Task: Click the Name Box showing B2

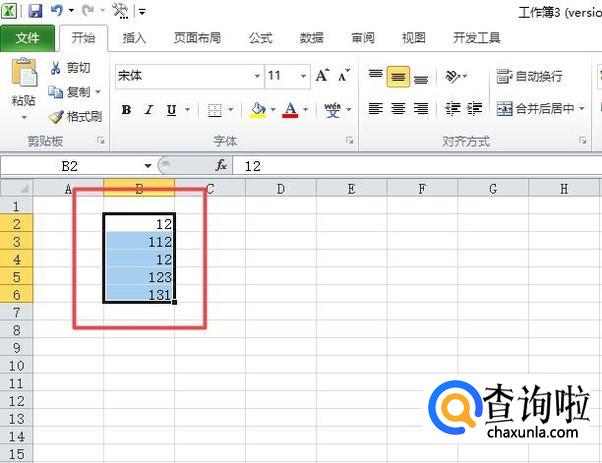Action: (x=70, y=166)
